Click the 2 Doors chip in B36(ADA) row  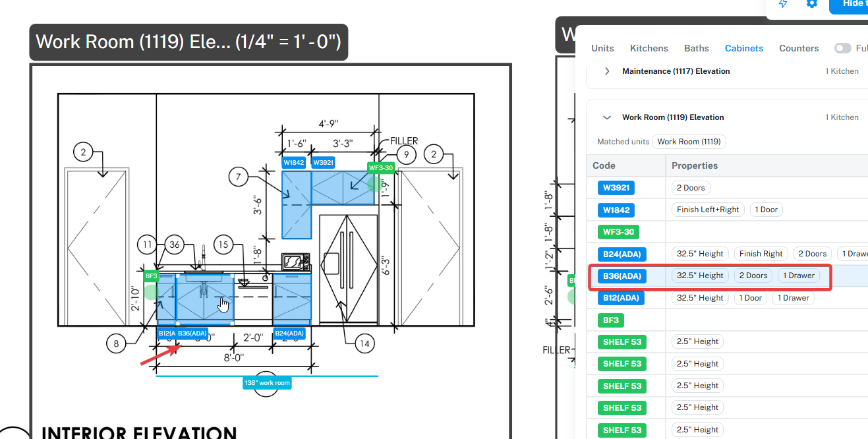click(x=753, y=276)
